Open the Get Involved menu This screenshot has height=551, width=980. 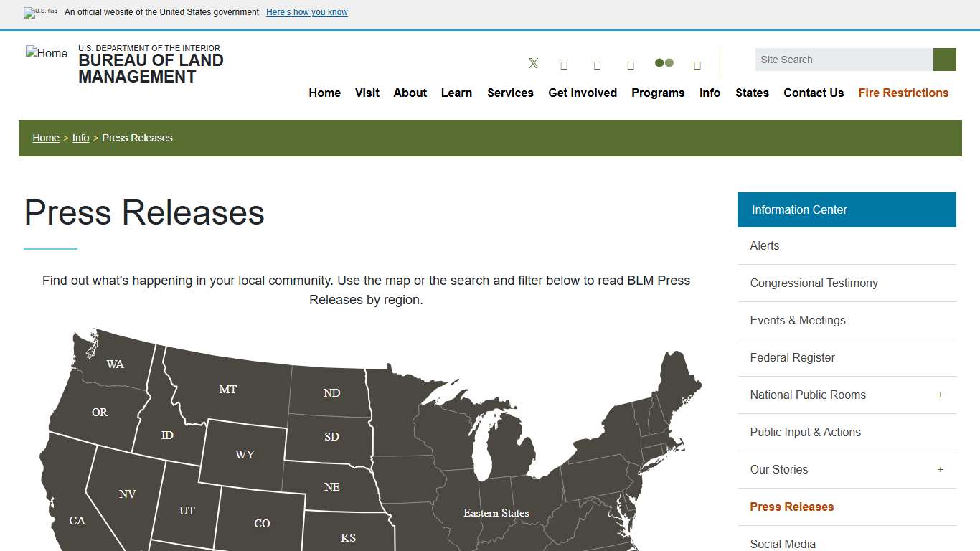583,93
